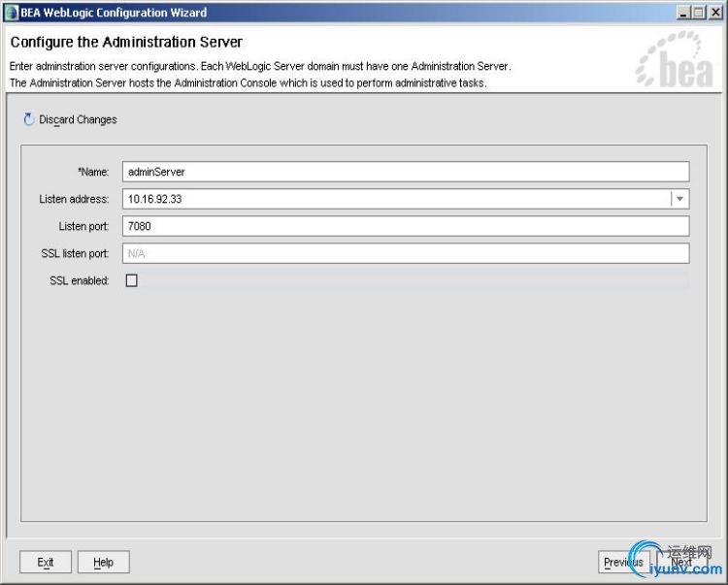Enable the SSL enabled checkbox

point(131,280)
